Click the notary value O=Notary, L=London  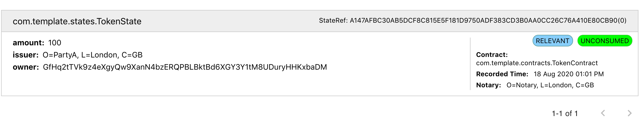tap(550, 85)
